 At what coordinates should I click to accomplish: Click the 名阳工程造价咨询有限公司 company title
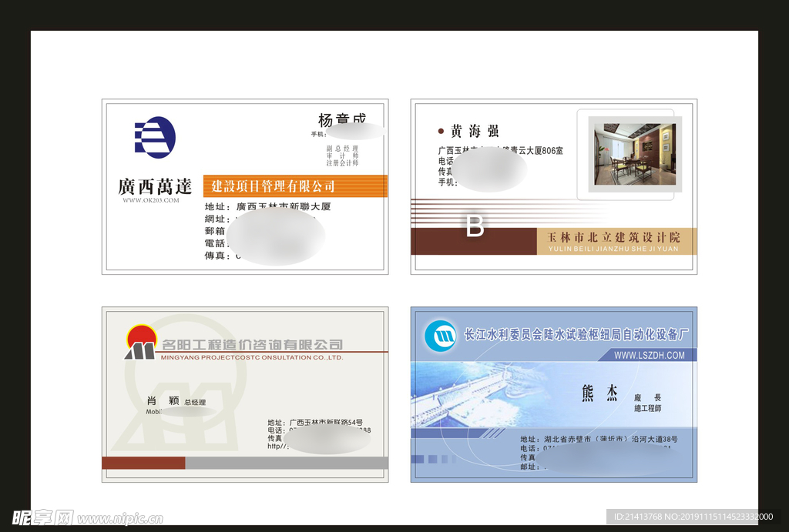252,345
